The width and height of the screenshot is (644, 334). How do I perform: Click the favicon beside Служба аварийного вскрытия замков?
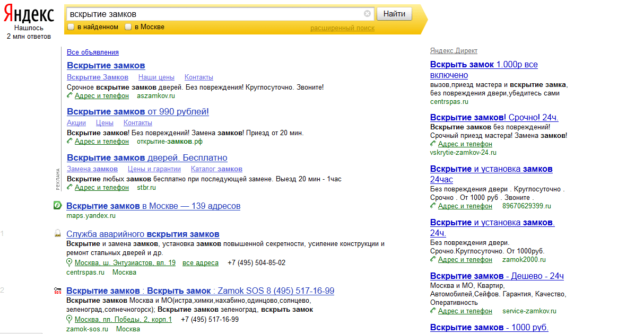(x=57, y=234)
